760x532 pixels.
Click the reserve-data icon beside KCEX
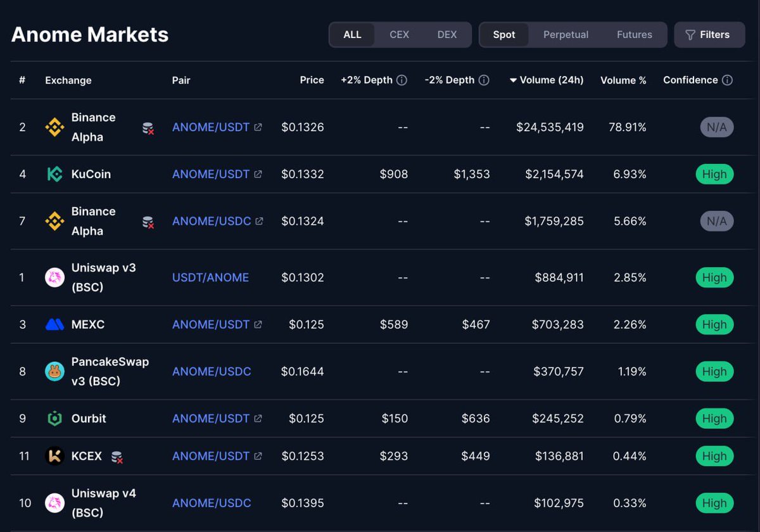[x=117, y=457]
